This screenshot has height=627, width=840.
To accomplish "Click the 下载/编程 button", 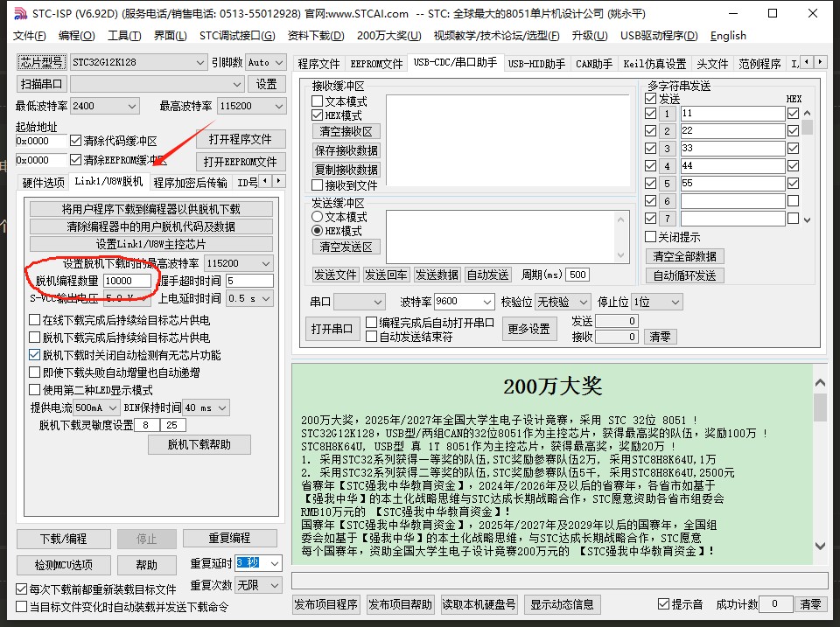I will 64,539.
